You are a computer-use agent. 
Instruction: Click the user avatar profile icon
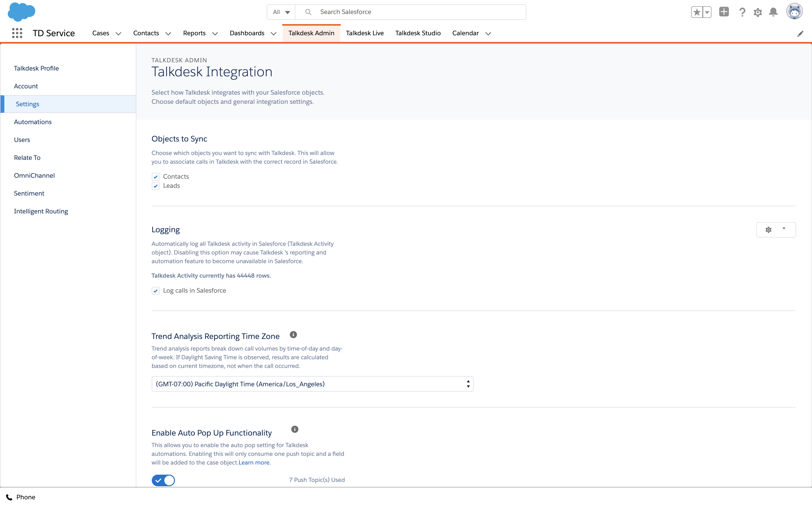click(x=794, y=12)
